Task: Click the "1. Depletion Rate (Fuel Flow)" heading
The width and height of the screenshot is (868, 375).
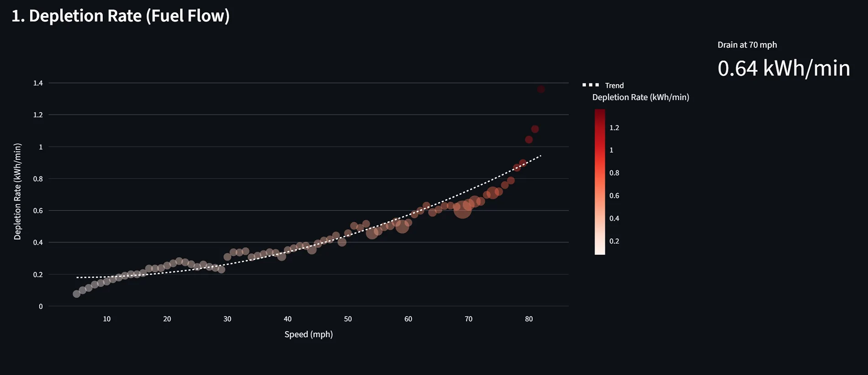Action: [121, 16]
